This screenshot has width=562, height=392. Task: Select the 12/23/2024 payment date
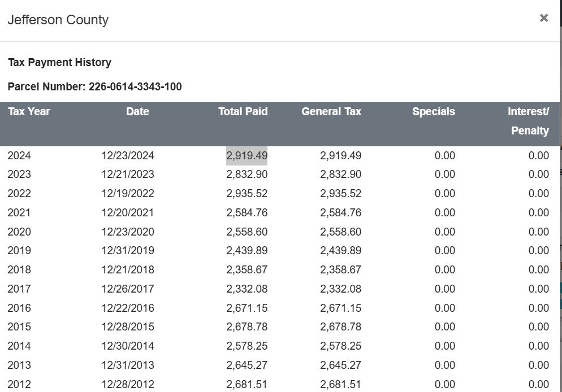pos(128,155)
